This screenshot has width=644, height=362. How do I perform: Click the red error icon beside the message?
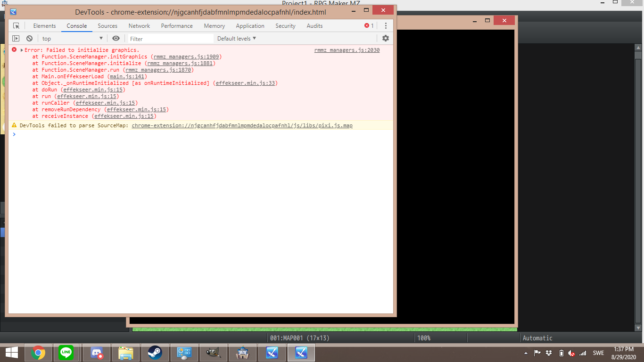point(14,49)
